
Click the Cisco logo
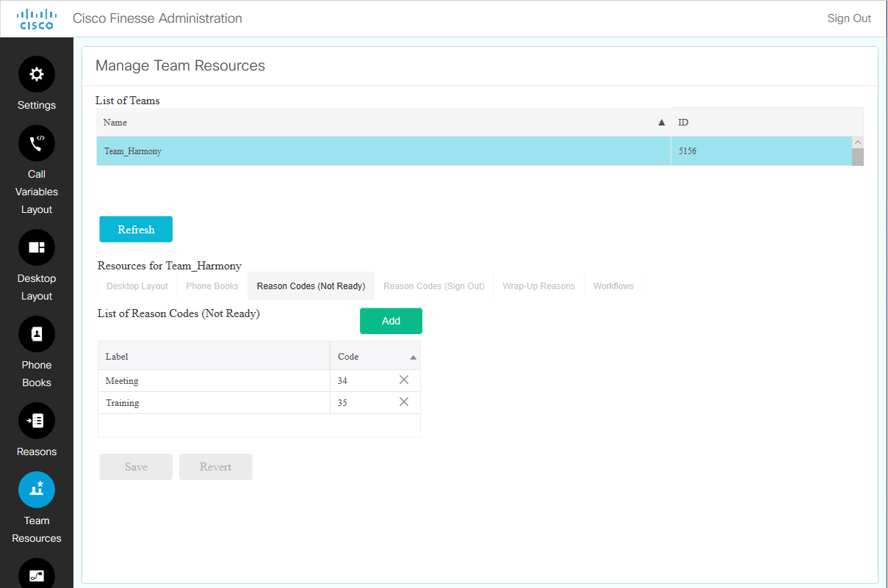pyautogui.click(x=37, y=18)
